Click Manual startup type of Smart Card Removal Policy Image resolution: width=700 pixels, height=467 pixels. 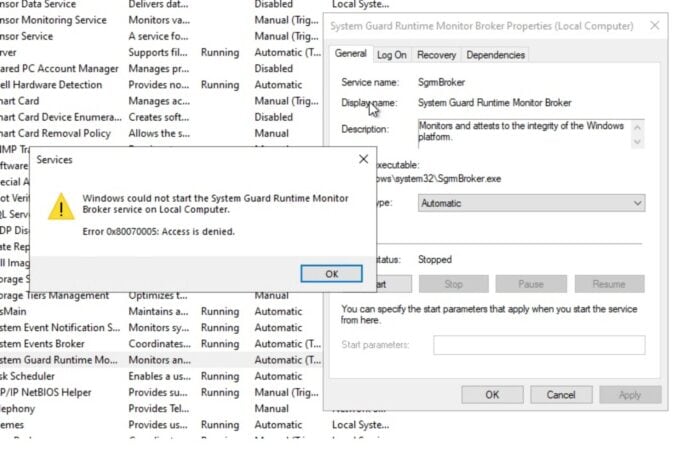pyautogui.click(x=271, y=133)
